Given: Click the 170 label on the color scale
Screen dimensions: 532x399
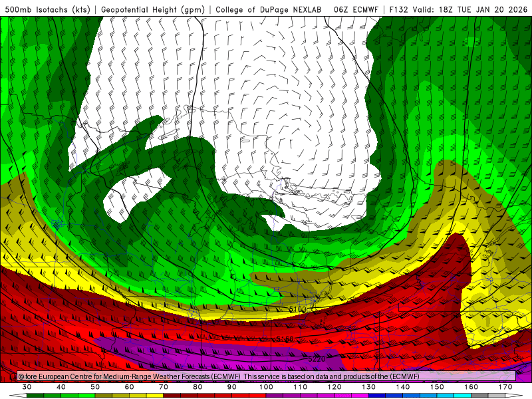Looking at the screenshot, I should [x=505, y=387].
